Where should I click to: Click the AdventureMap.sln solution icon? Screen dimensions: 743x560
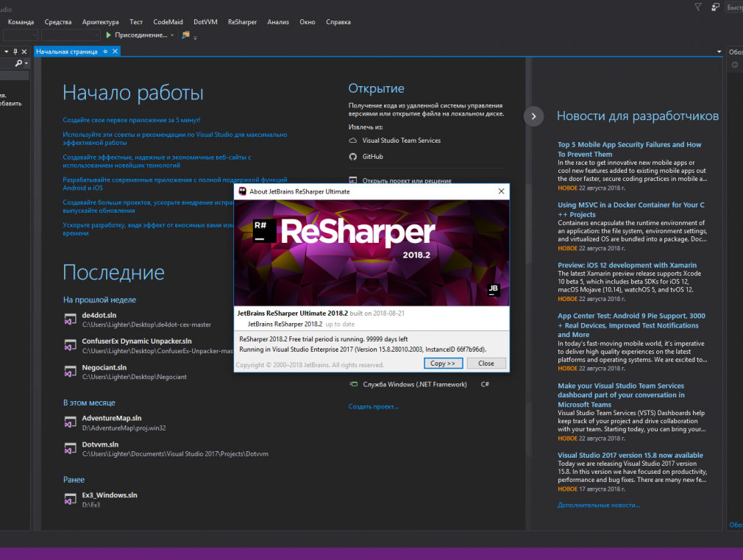[x=70, y=422]
